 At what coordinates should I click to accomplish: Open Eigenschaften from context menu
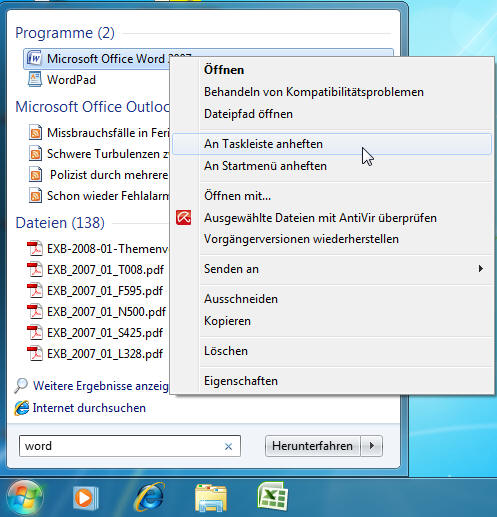tap(241, 381)
